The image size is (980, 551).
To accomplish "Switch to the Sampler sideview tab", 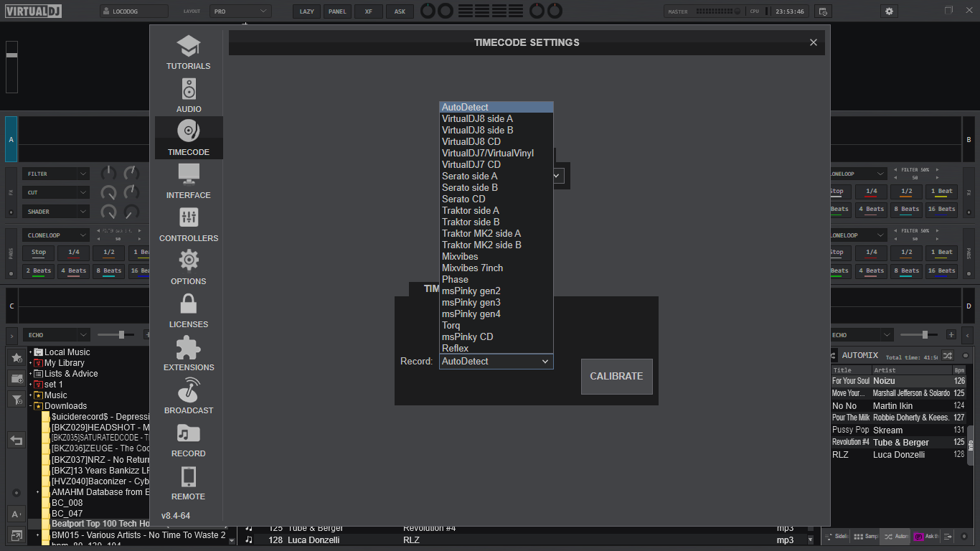I will pyautogui.click(x=866, y=536).
